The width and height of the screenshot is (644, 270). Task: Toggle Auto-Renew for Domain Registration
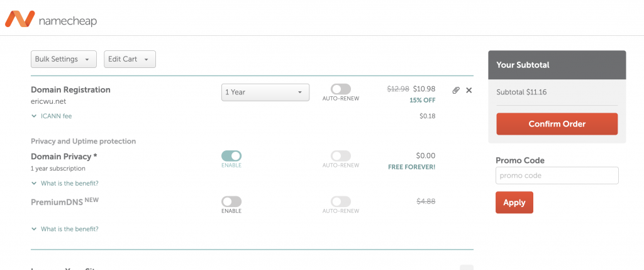click(341, 89)
